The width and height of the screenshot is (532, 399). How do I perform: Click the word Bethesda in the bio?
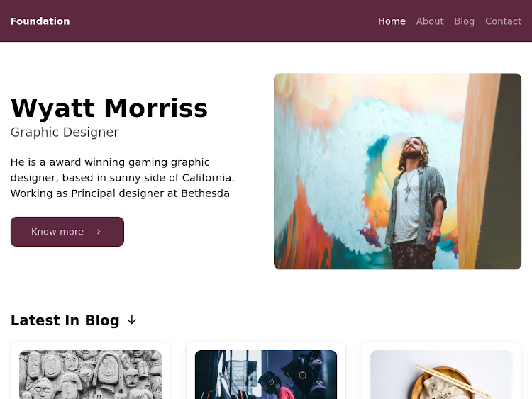pyautogui.click(x=205, y=193)
